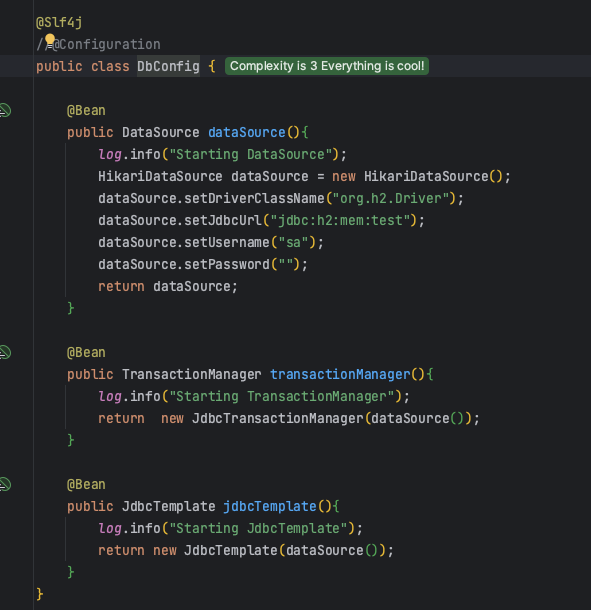
Task: Click the yellow lightbulb quick-fix icon
Action: [50, 40]
